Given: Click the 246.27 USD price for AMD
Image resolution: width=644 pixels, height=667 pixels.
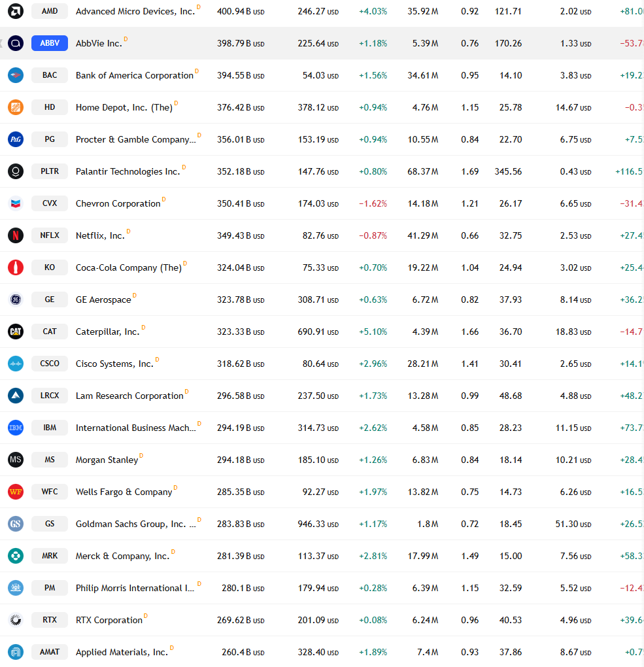Looking at the screenshot, I should tap(318, 12).
